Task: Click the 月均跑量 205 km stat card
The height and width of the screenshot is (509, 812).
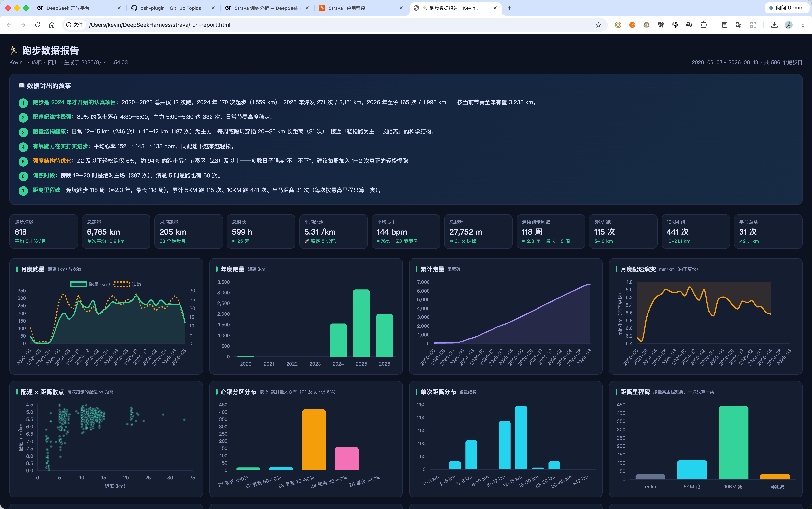Action: pyautogui.click(x=189, y=232)
